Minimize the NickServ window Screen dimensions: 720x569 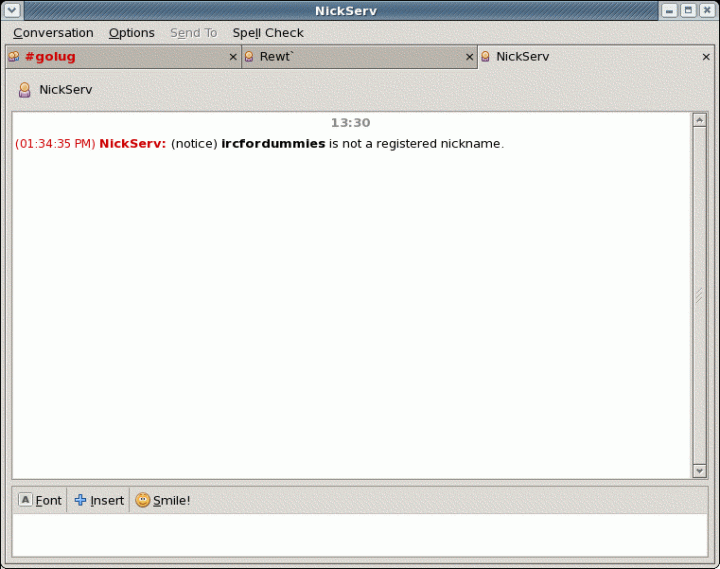669,10
